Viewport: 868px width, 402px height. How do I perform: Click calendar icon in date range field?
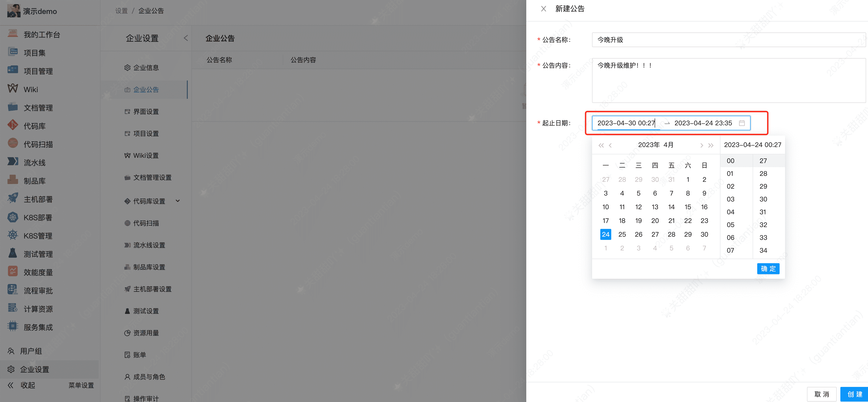coord(742,123)
